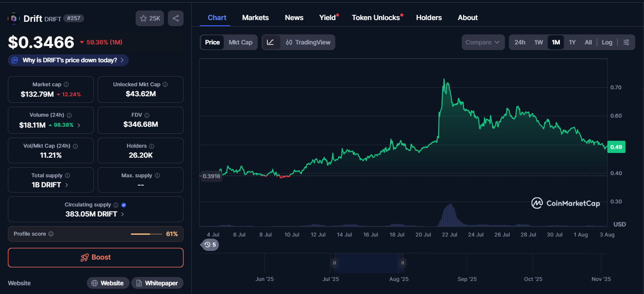Add Drift to watchlist with star icon
The image size is (644, 294).
pos(150,18)
